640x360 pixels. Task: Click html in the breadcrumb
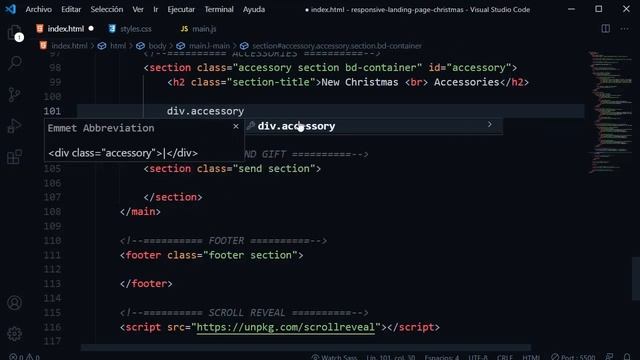pos(118,46)
